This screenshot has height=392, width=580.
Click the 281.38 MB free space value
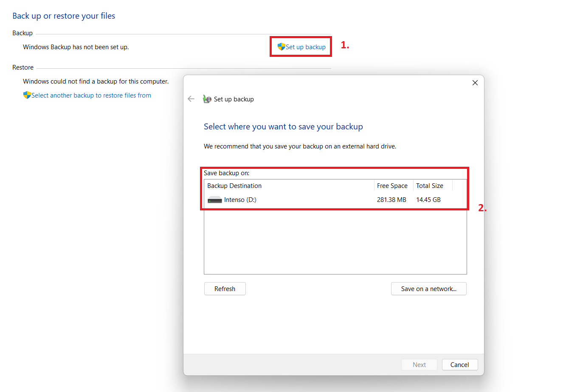coord(391,200)
